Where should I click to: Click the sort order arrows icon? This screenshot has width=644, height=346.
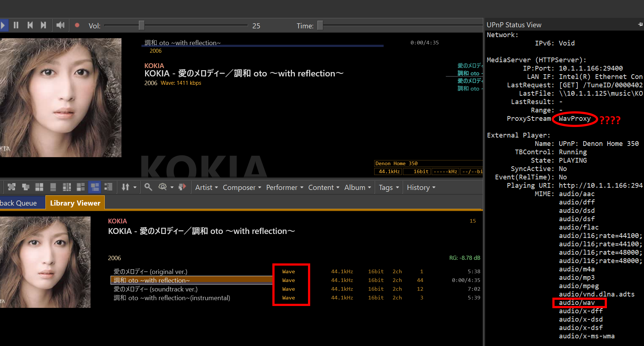click(125, 187)
